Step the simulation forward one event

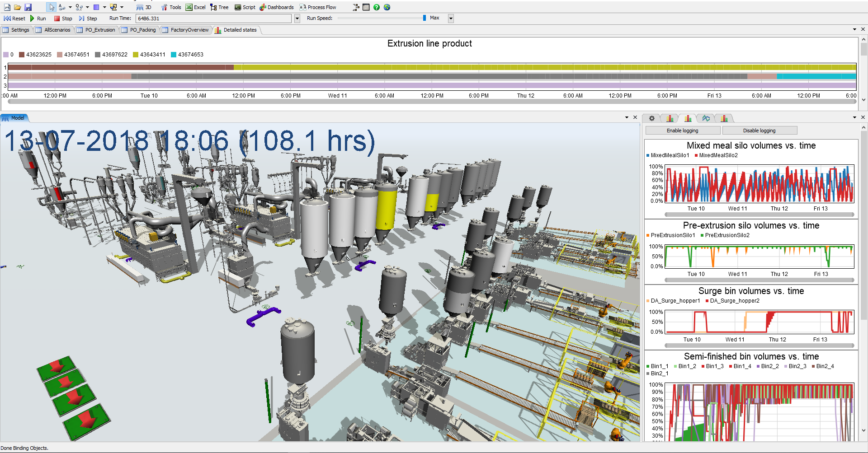[x=88, y=19]
